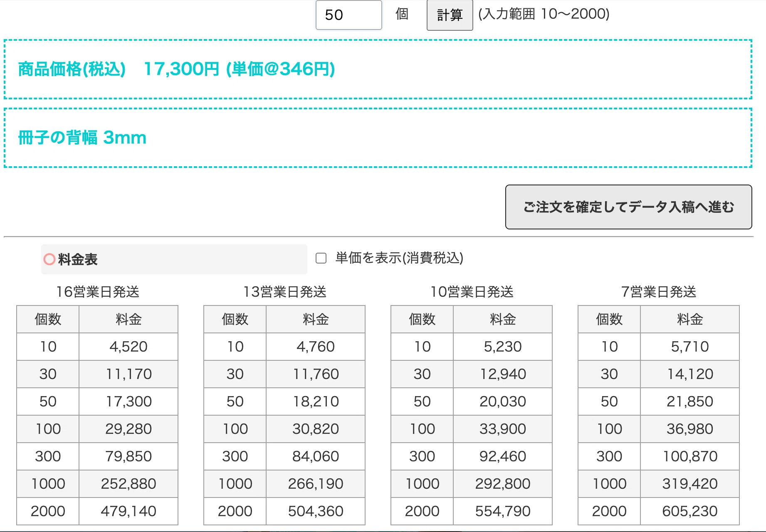
Task: Click price 252,880 for 1000 units
Action: tap(128, 484)
